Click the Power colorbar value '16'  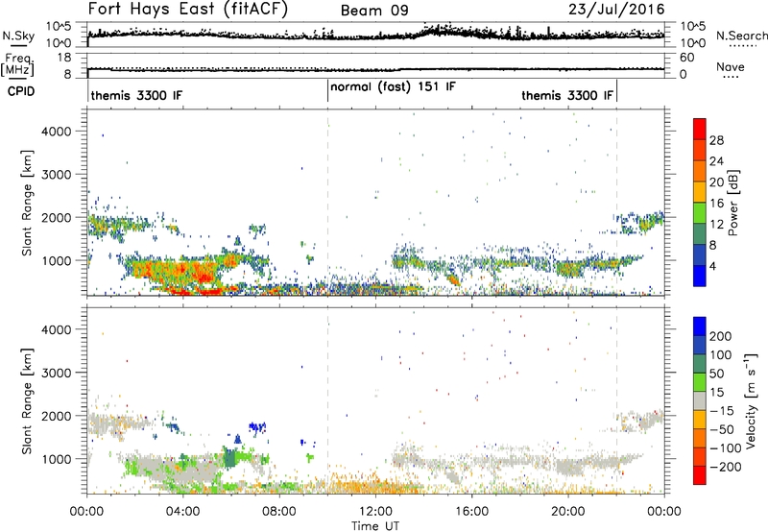716,204
